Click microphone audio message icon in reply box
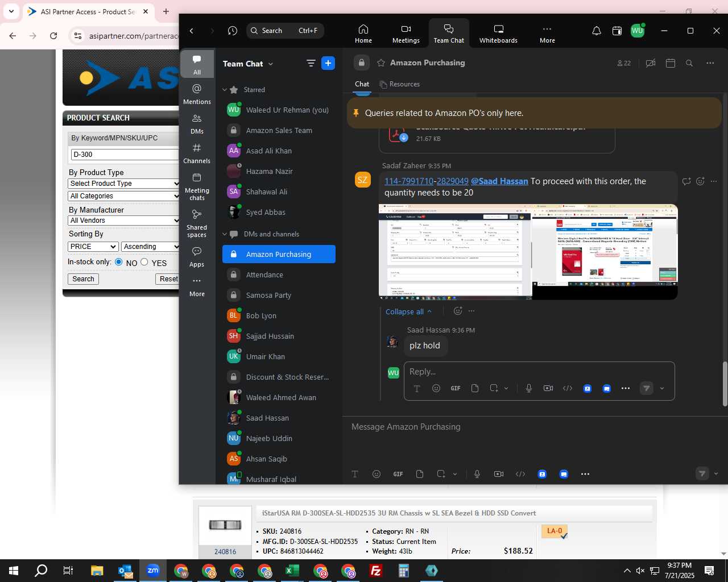Screen dimensions: 728x582 529,388
